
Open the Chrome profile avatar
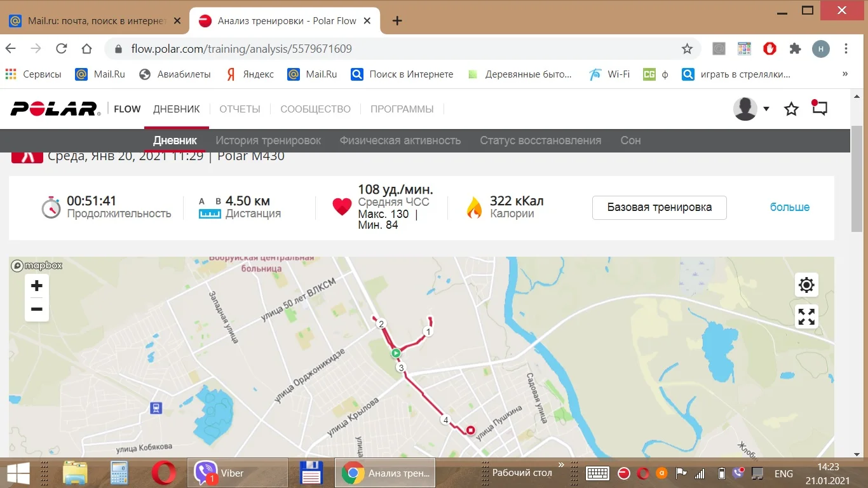click(x=821, y=49)
